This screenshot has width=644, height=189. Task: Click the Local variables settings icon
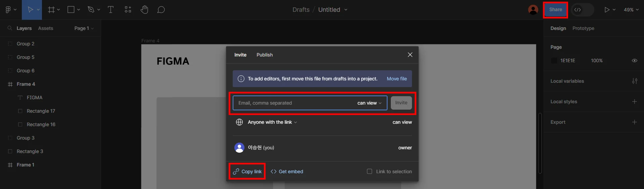635,81
